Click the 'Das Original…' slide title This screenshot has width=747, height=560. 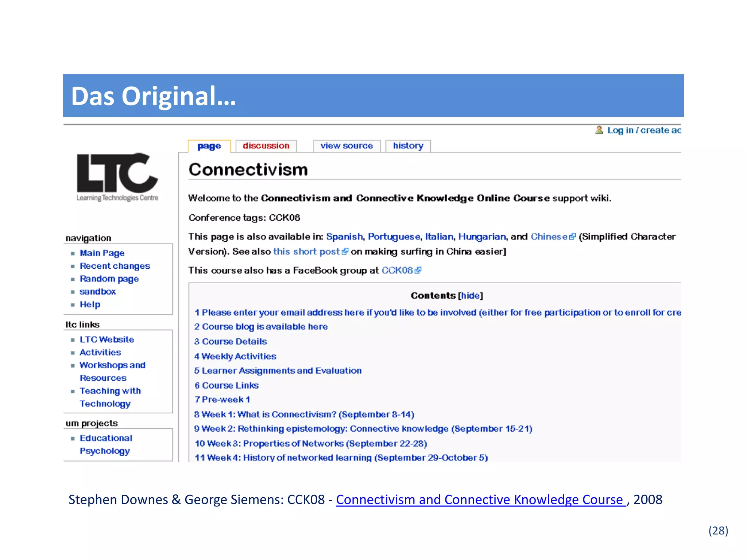click(x=154, y=96)
